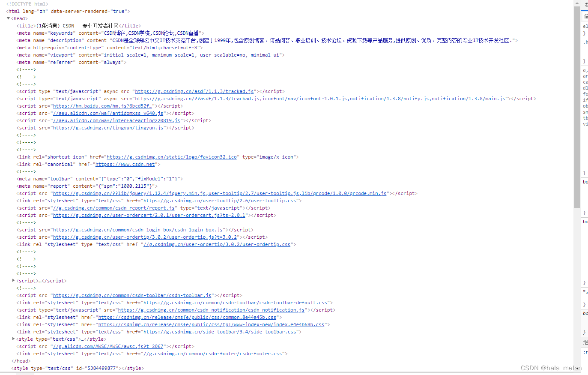588x375 pixels.
Task: Select the html lang="zh" element row
Action: point(68,11)
